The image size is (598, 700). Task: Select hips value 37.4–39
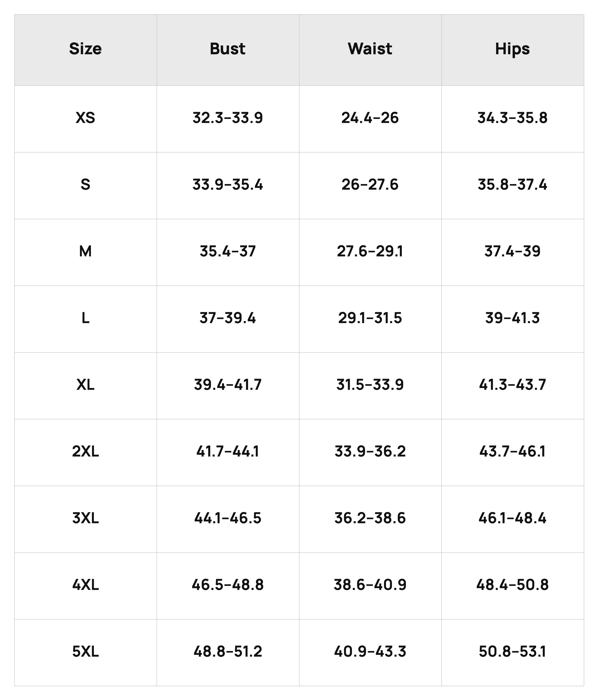tap(512, 252)
